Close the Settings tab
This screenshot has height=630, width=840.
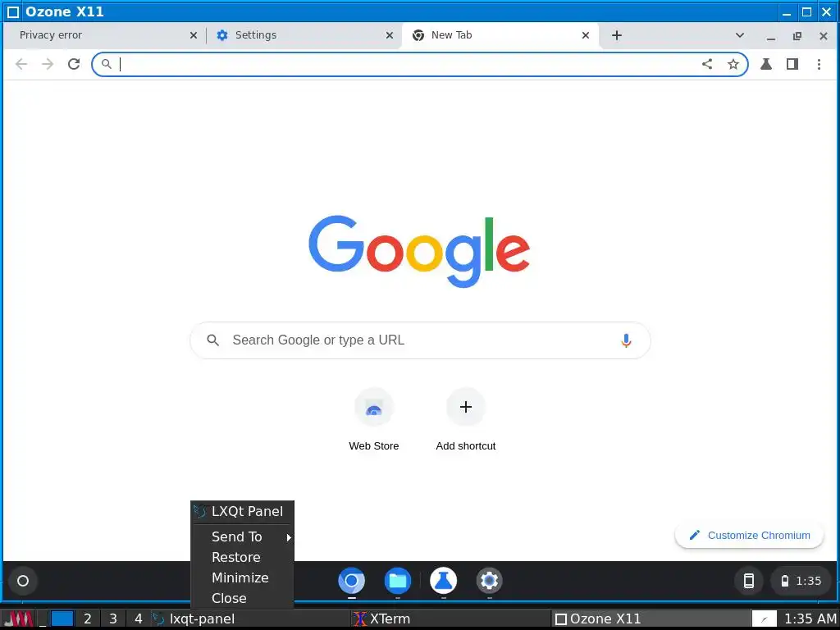[390, 35]
